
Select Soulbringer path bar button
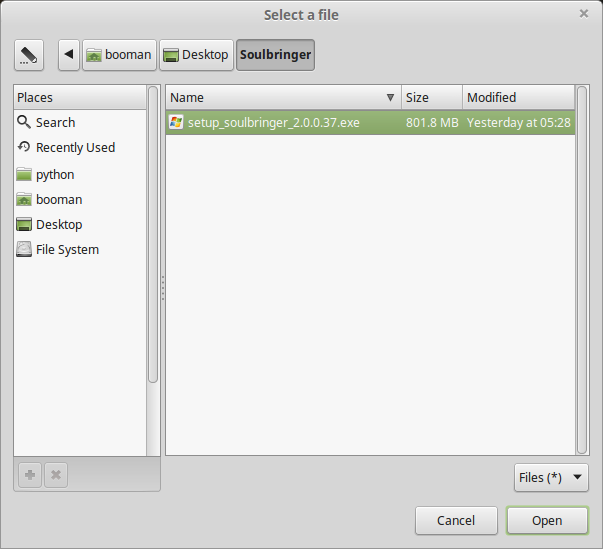275,55
